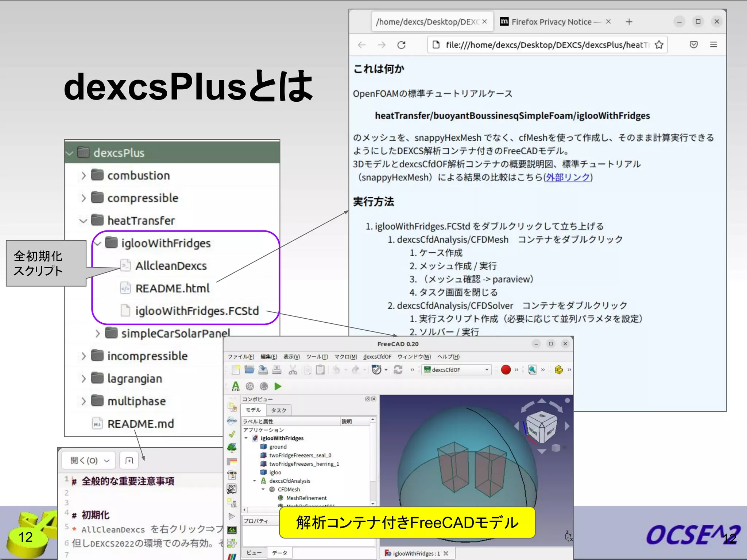747x560 pixels.
Task: Open the ヘルプ(H) menu
Action: (x=448, y=357)
